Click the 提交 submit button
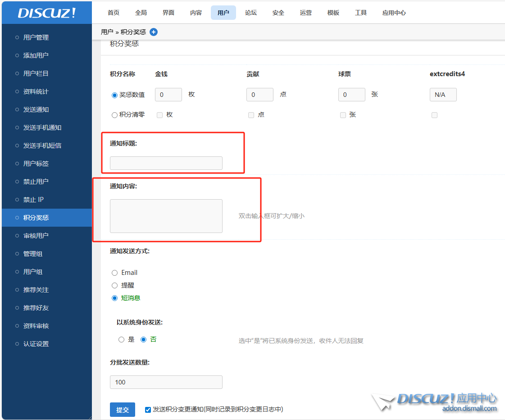Viewport: 505px width, 420px height. [123, 410]
